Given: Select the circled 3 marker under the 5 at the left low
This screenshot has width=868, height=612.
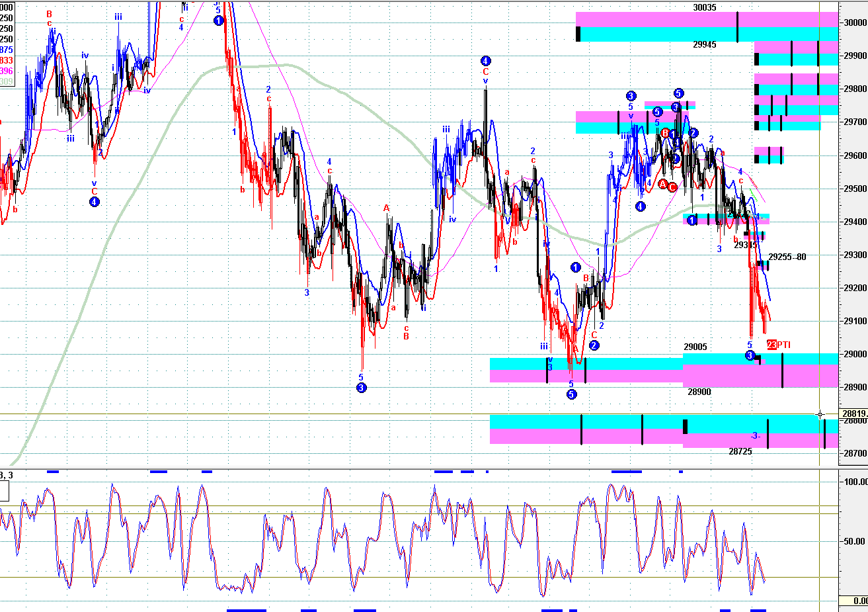Looking at the screenshot, I should [361, 388].
